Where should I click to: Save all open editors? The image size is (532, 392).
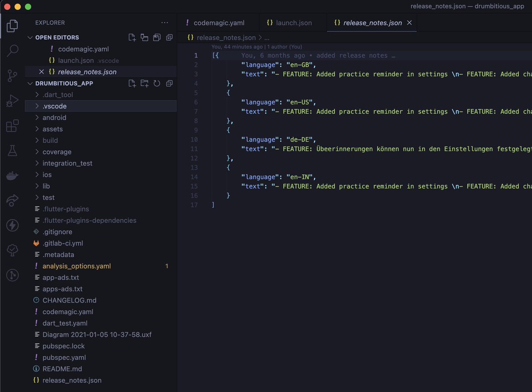pos(156,37)
